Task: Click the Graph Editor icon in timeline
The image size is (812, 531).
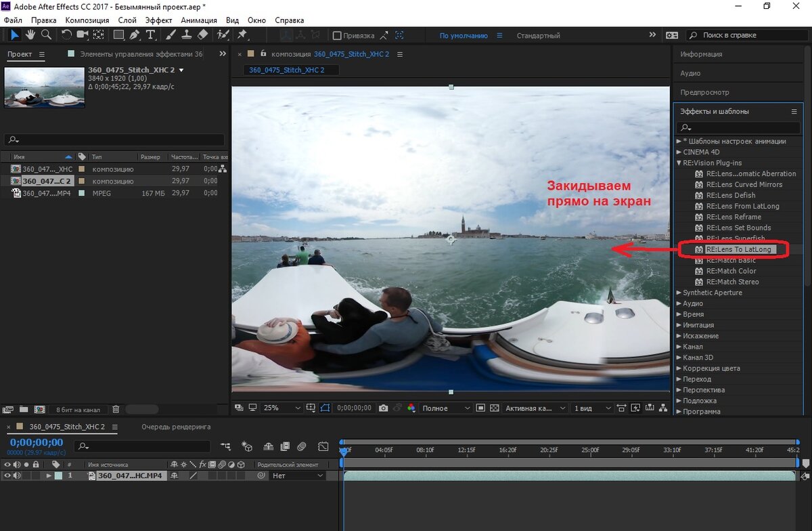Action: pos(323,446)
